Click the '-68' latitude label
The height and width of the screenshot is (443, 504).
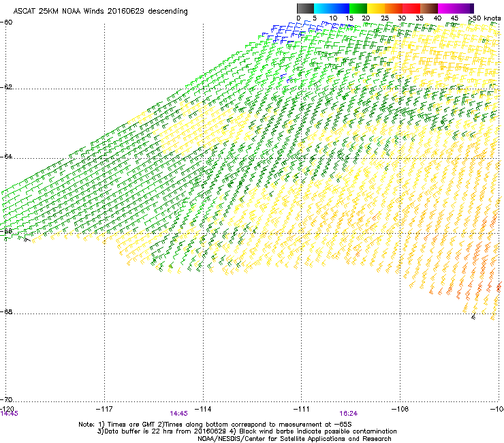[6, 311]
